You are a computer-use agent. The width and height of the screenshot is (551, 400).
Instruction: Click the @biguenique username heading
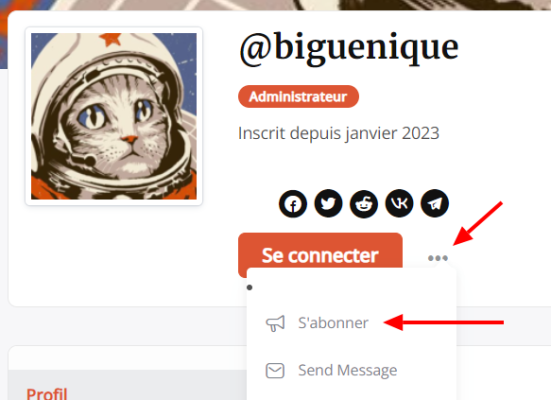pos(349,47)
